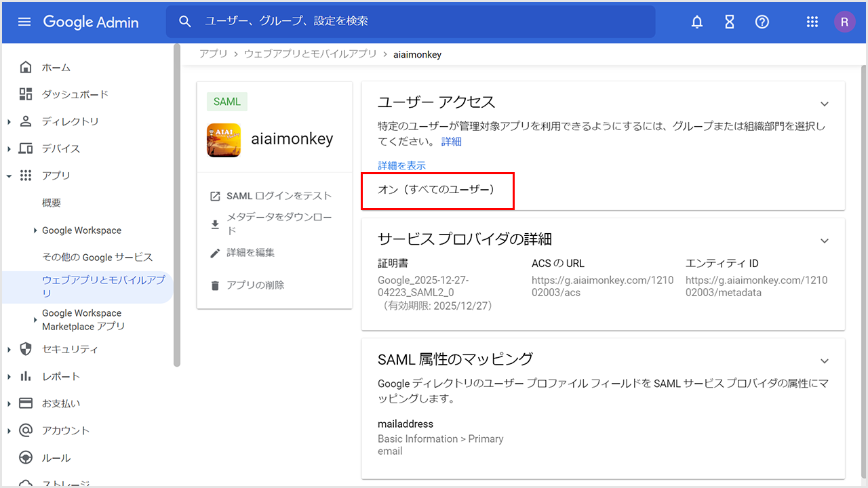Image resolution: width=868 pixels, height=488 pixels.
Task: Click SAML ログインをテスト
Action: pyautogui.click(x=279, y=196)
